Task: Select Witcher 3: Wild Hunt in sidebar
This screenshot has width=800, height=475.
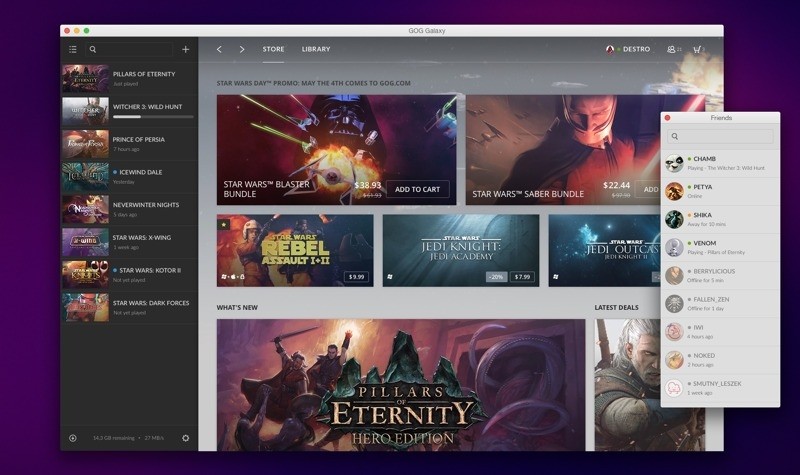Action: pyautogui.click(x=129, y=111)
